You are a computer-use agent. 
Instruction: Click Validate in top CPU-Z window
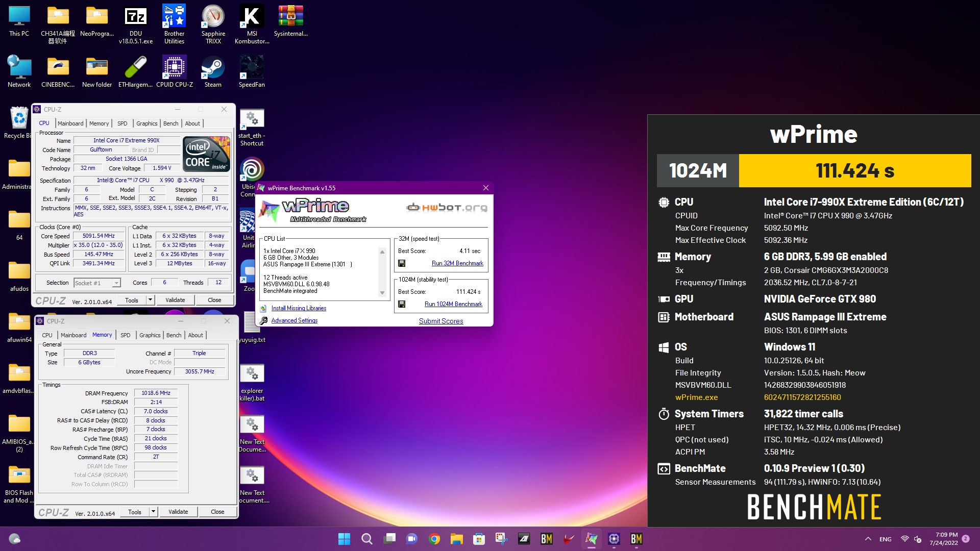(x=175, y=300)
